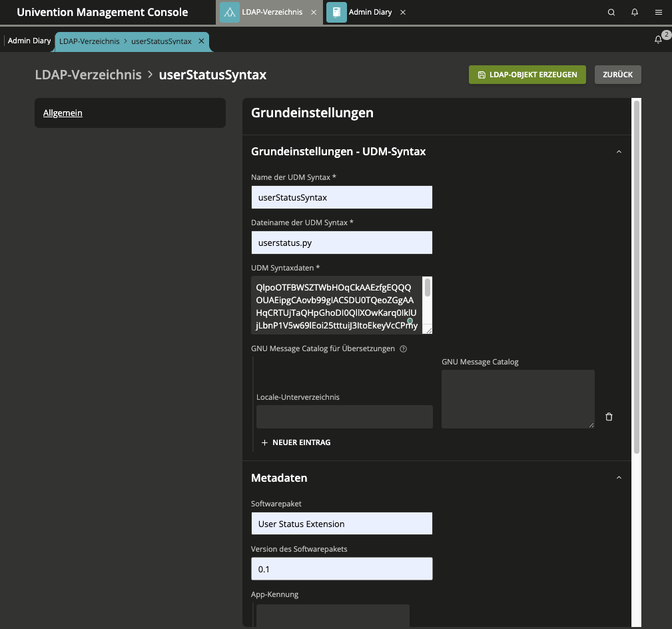Viewport: 672px width, 629px height.
Task: Close the Admin Diary header tab
Action: (403, 13)
